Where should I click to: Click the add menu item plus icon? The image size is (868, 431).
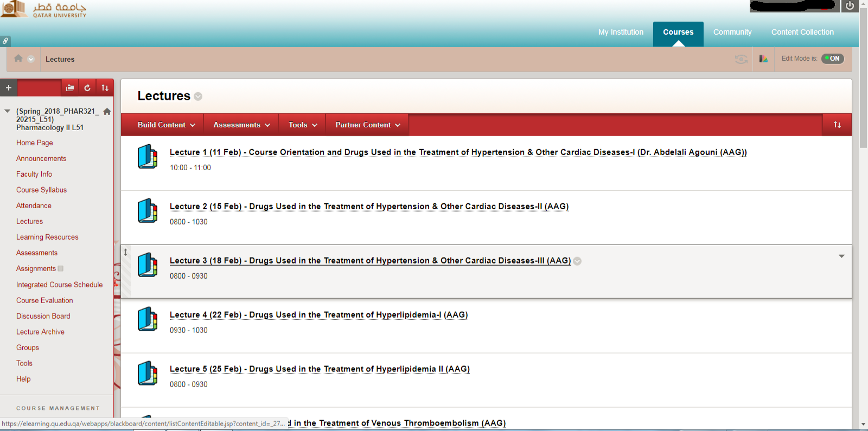[9, 88]
